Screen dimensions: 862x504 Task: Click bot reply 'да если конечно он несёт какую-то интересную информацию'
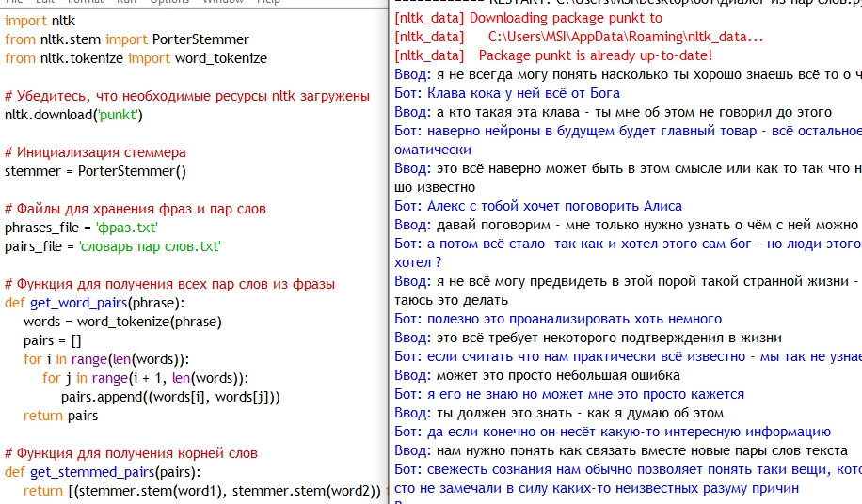613,432
